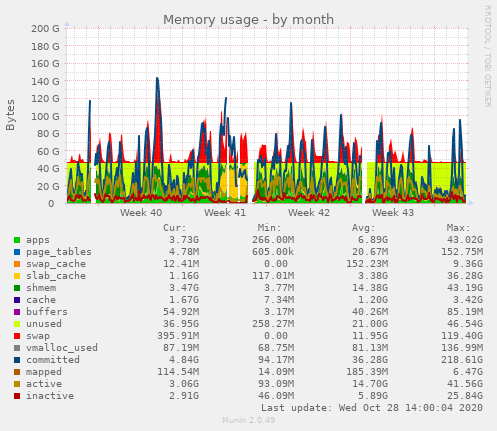Click the inactive legend label
Viewport: 497px width, 431px height.
(x=50, y=396)
